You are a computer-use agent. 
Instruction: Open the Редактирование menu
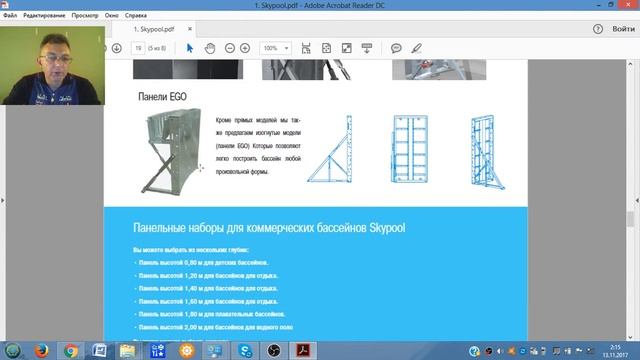44,15
